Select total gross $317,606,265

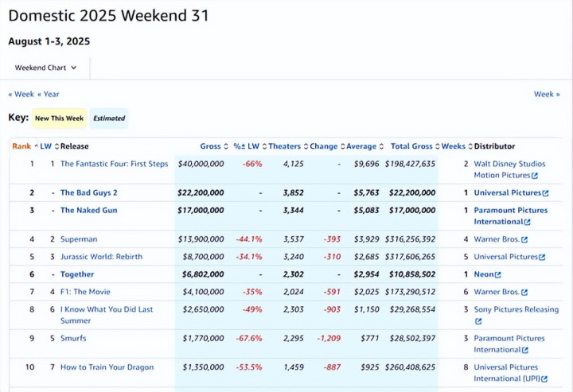pyautogui.click(x=410, y=257)
